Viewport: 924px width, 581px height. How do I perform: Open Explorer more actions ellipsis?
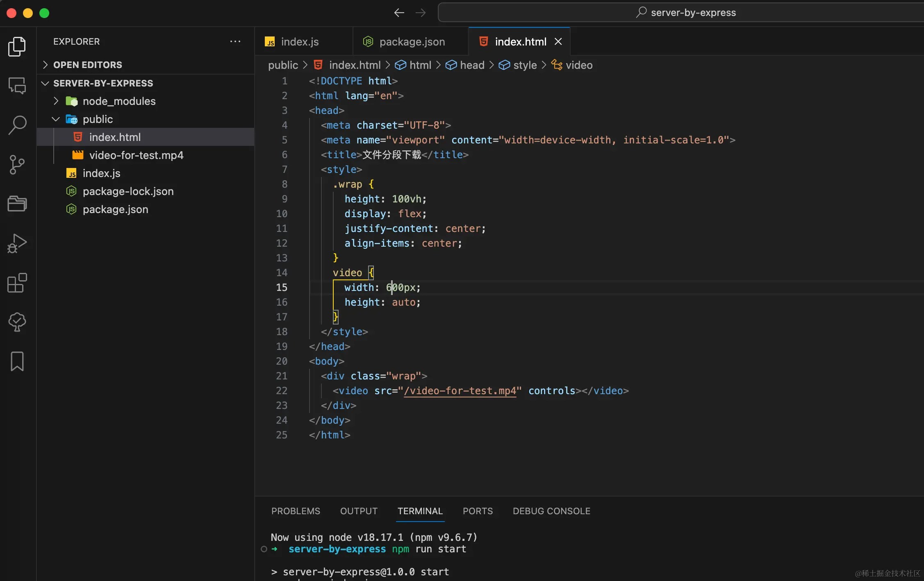tap(235, 41)
